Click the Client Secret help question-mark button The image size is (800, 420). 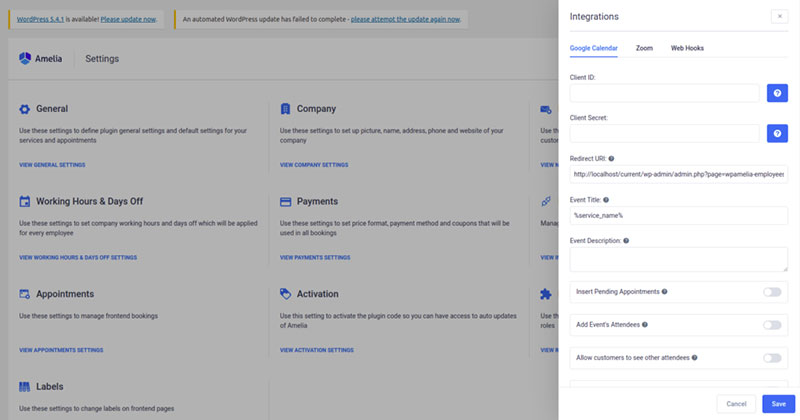point(777,133)
